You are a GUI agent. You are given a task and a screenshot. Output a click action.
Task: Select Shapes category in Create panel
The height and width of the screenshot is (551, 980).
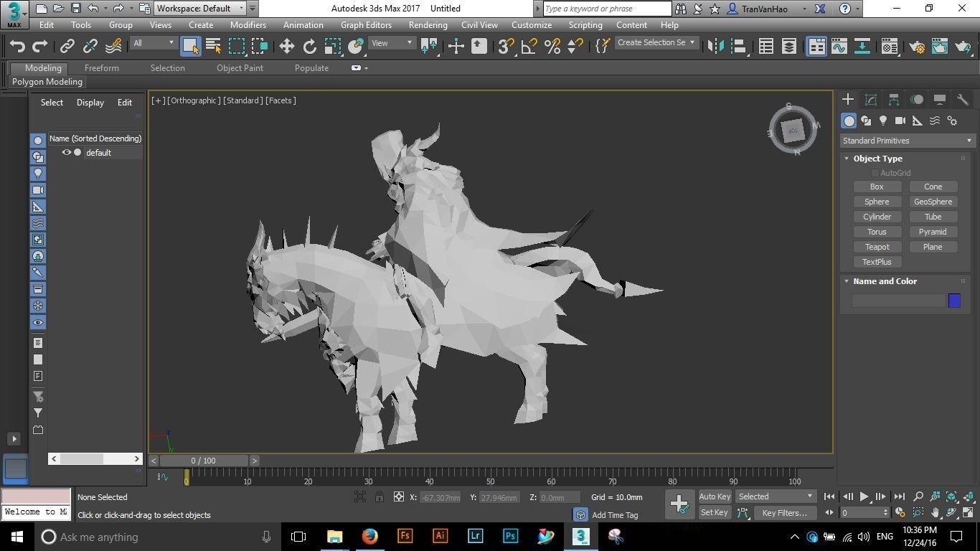point(866,121)
